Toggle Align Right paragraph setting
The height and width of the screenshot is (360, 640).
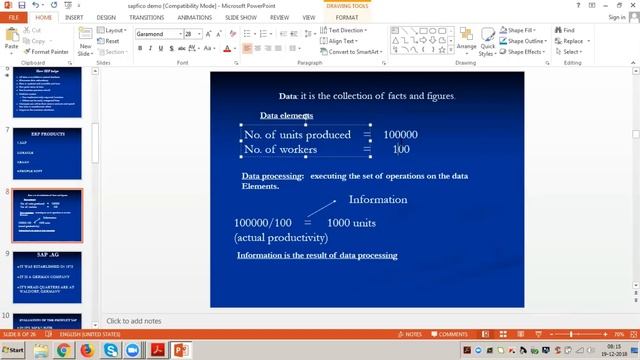[268, 48]
